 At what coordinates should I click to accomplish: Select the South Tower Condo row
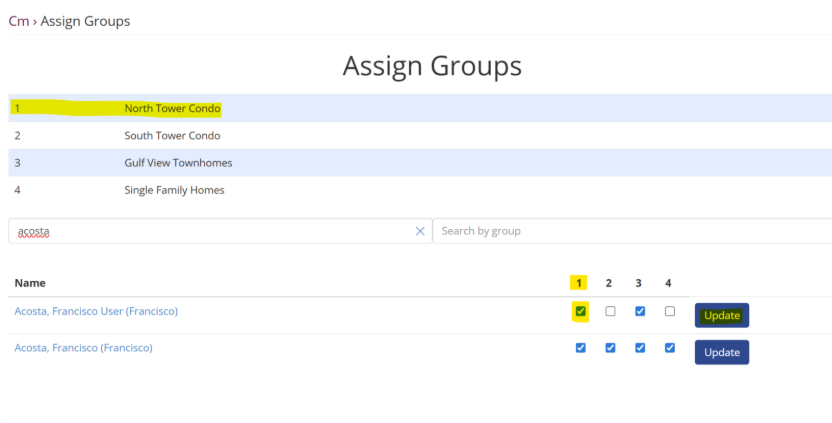pyautogui.click(x=172, y=135)
